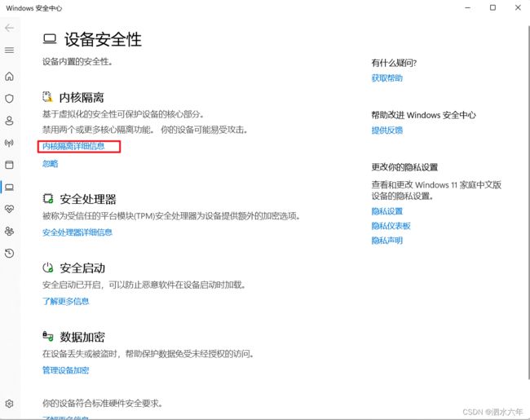The height and width of the screenshot is (420, 530).
Task: Click the 有什么疑问? heading
Action: pos(394,63)
